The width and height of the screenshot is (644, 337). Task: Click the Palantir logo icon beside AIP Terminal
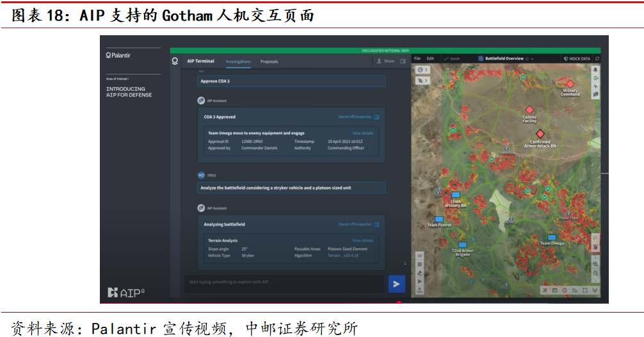point(175,61)
